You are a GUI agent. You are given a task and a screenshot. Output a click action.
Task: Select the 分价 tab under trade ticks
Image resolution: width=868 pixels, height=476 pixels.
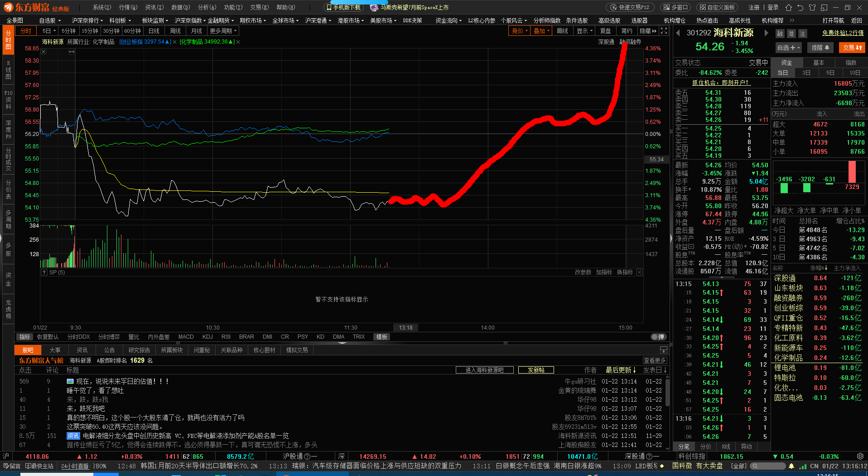coord(705,447)
